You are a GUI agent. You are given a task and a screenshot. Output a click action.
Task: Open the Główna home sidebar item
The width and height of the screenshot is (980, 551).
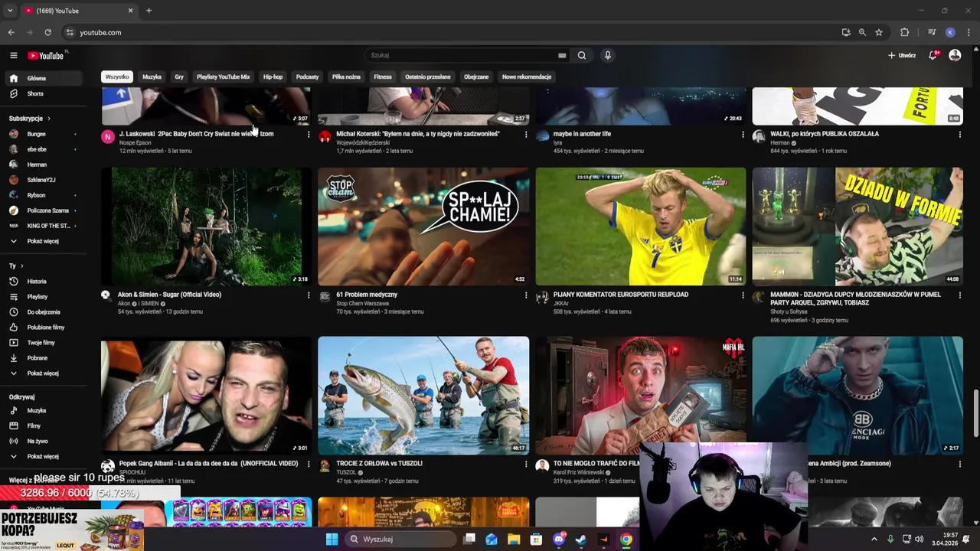(43, 78)
